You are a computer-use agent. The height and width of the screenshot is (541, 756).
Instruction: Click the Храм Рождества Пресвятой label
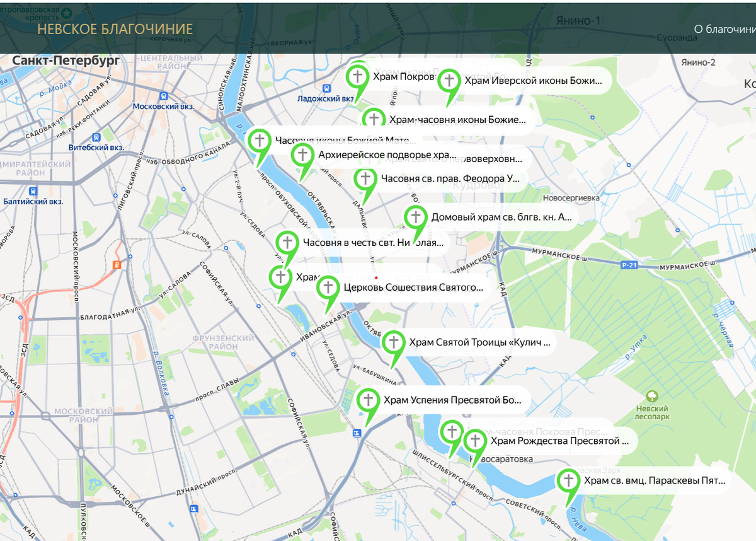pos(559,441)
